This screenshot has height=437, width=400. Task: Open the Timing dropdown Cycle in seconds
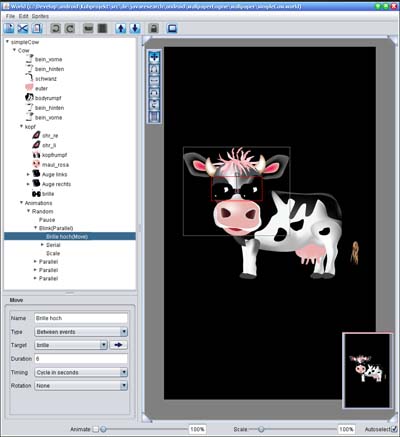[x=81, y=372]
